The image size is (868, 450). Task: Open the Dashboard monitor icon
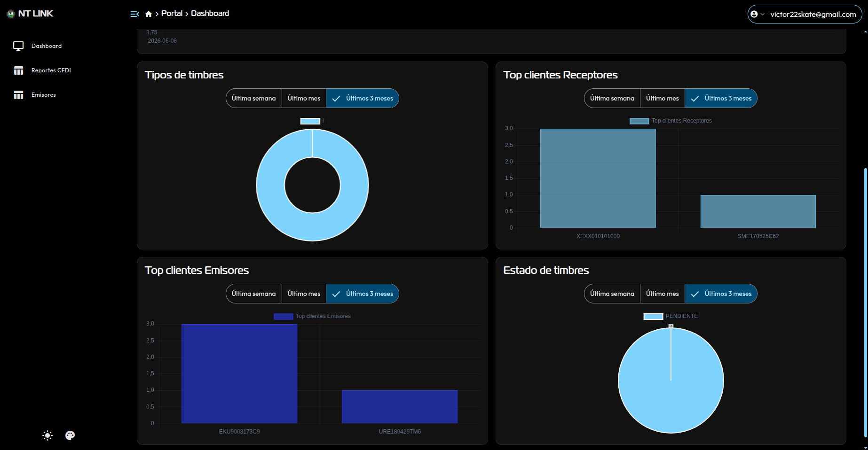18,46
